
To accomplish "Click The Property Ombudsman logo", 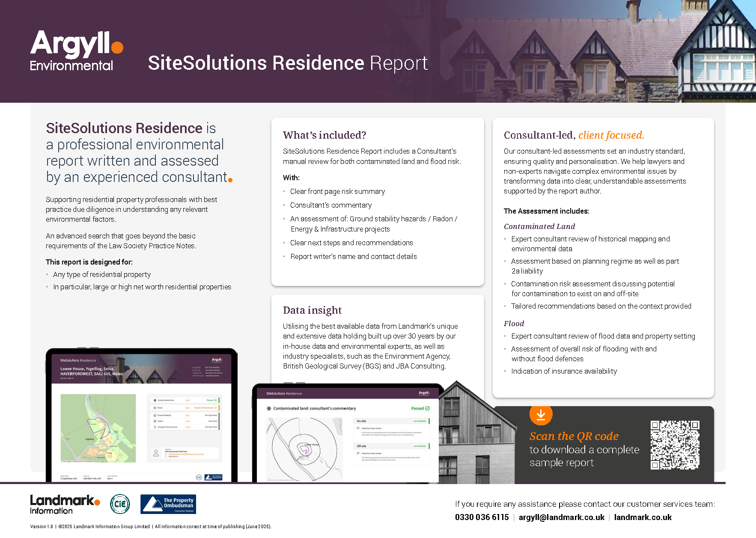I will point(168,505).
